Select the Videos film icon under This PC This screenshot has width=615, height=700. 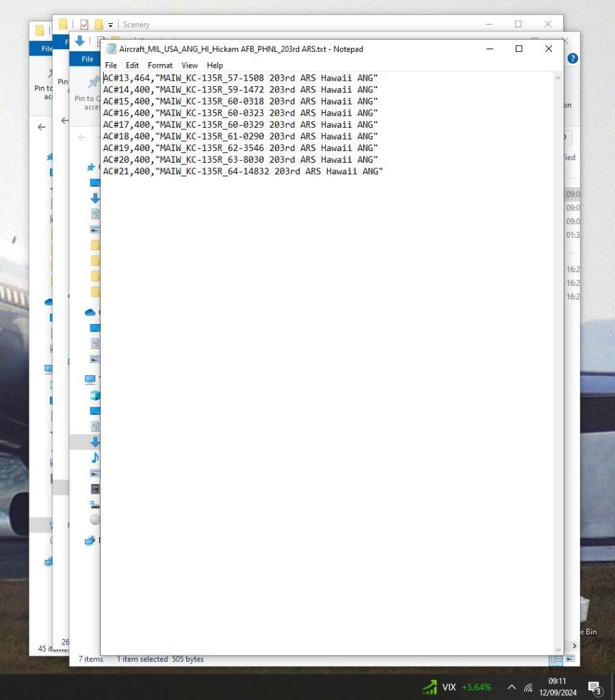[95, 489]
